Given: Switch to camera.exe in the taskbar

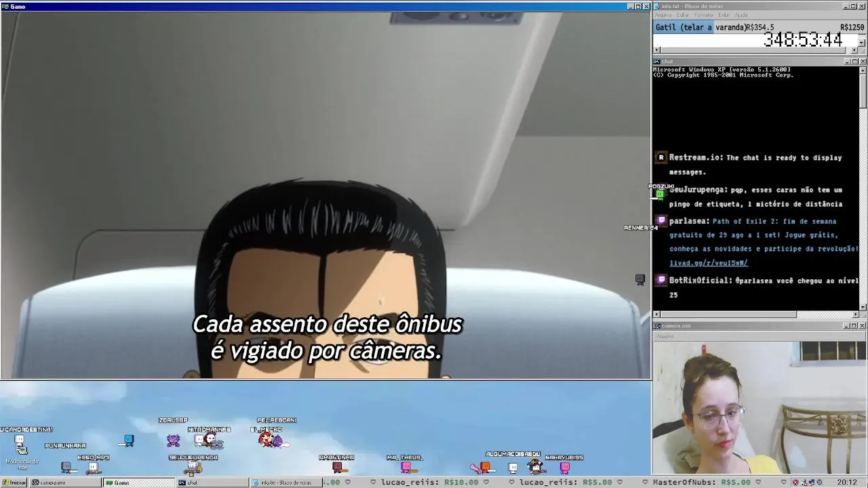Looking at the screenshot, I should point(64,483).
